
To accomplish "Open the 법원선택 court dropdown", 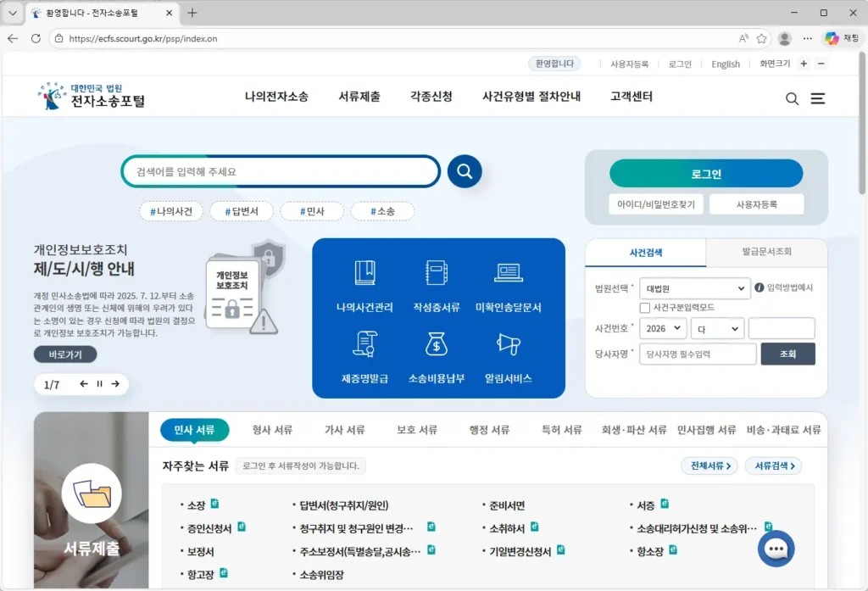I will [694, 287].
